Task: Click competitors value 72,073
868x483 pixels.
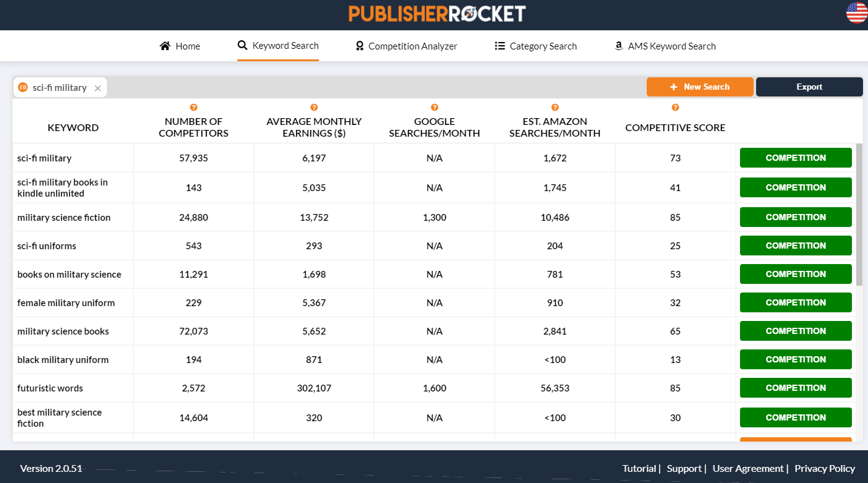Action: click(x=194, y=331)
